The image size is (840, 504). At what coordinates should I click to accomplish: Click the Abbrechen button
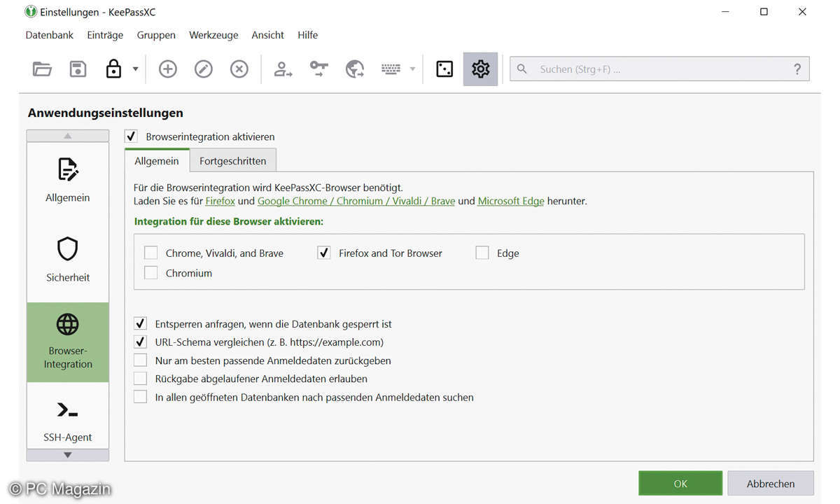coord(771,483)
